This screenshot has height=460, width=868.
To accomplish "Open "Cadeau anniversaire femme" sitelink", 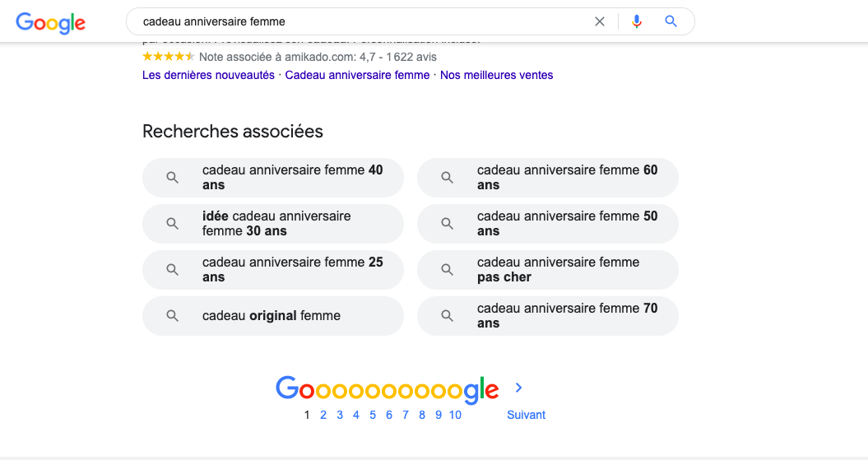I will (357, 75).
